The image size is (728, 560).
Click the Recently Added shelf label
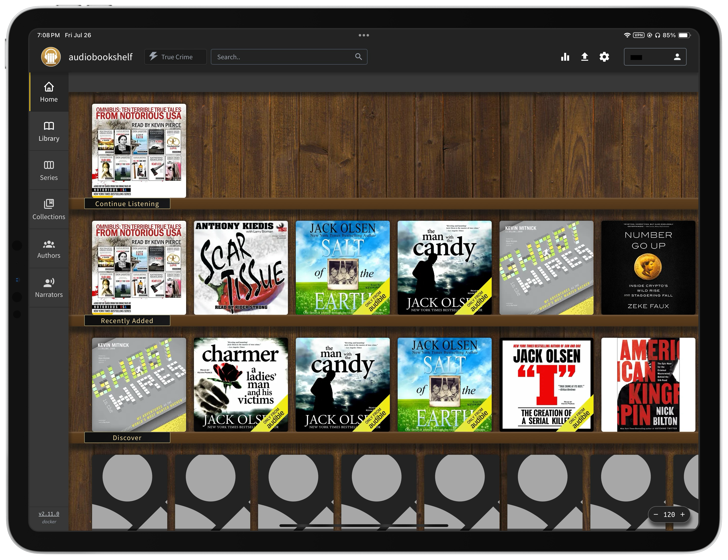click(x=127, y=320)
